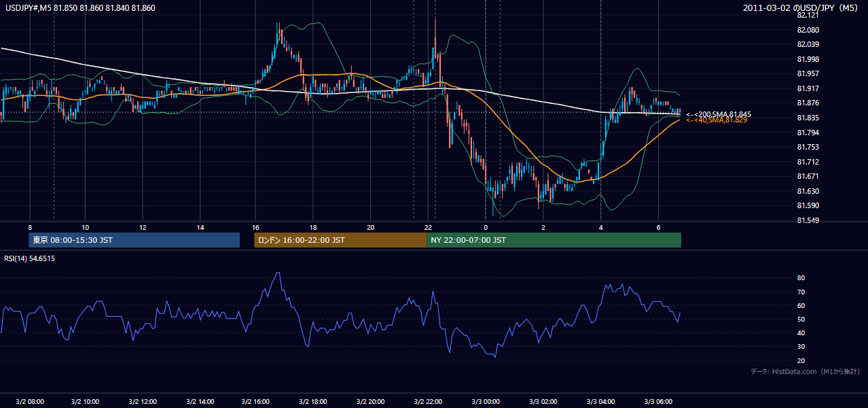
Task: Click the 3/3 04:00 date label
Action: [601, 402]
